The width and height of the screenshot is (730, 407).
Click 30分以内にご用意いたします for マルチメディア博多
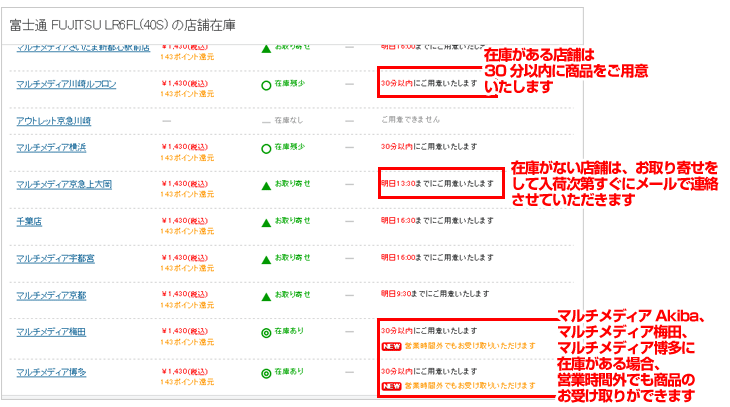coord(429,372)
